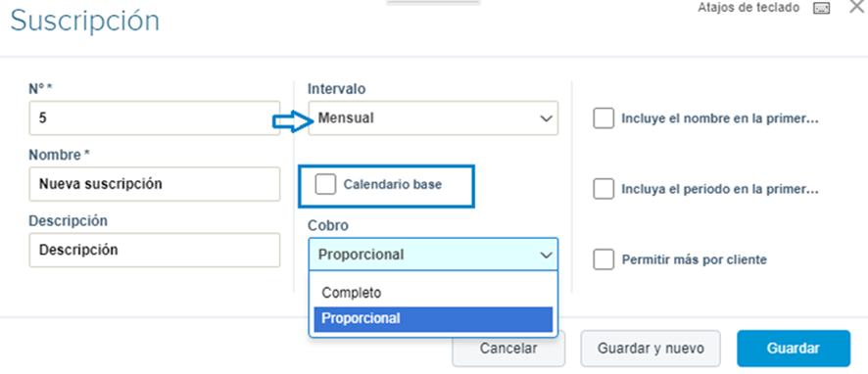868x374 pixels.
Task: Click the blue arrow pointing to Mensual
Action: click(x=294, y=121)
